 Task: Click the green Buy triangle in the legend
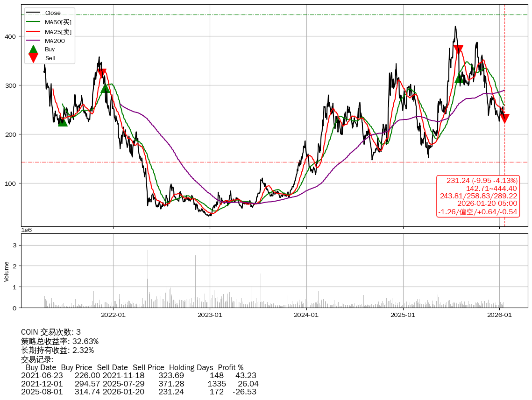(33, 49)
